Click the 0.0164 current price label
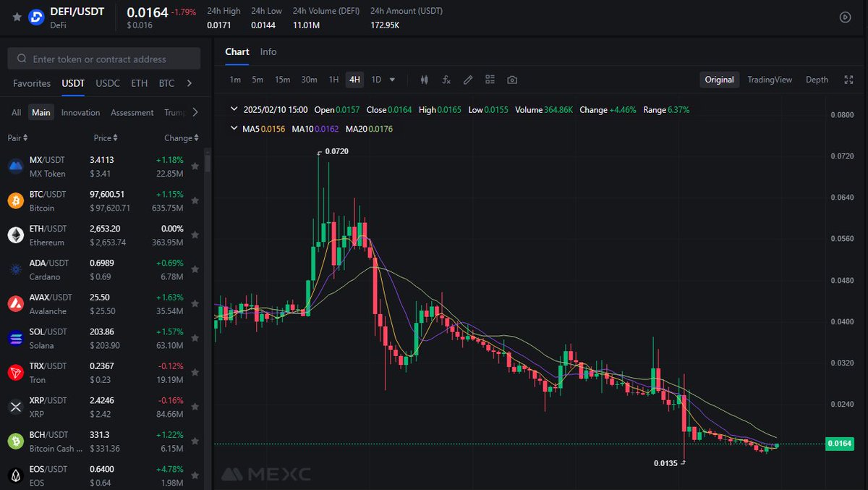The height and width of the screenshot is (490, 868). click(841, 444)
